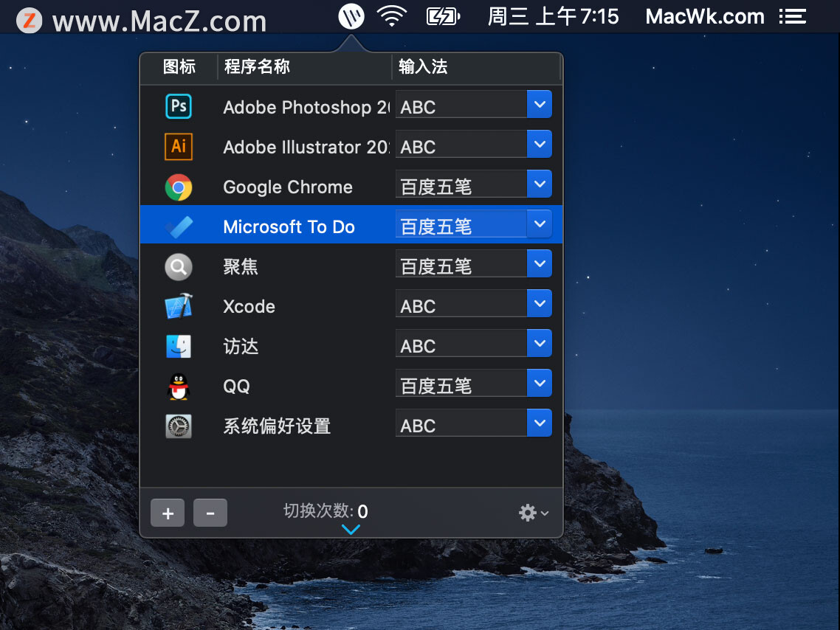Open the input switcher menu bar icon
The height and width of the screenshot is (630, 840).
pyautogui.click(x=351, y=16)
